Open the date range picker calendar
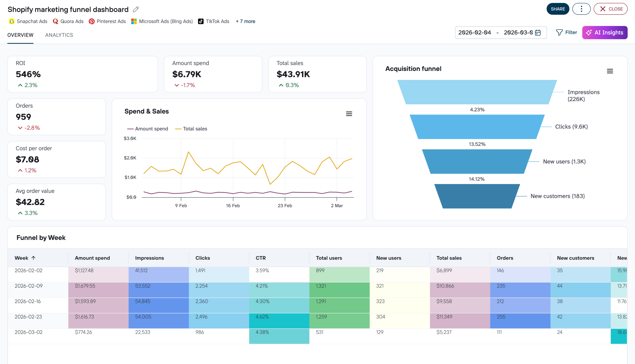This screenshot has height=364, width=635. coord(538,32)
